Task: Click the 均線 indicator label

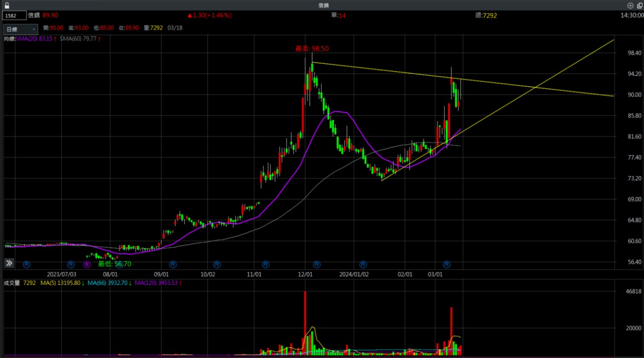Action: pos(9,39)
